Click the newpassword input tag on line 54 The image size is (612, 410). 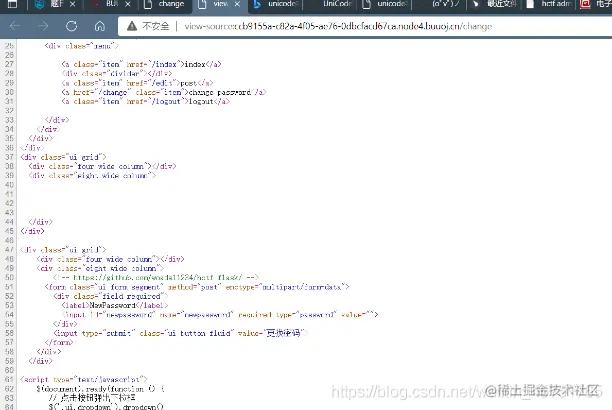point(220,315)
